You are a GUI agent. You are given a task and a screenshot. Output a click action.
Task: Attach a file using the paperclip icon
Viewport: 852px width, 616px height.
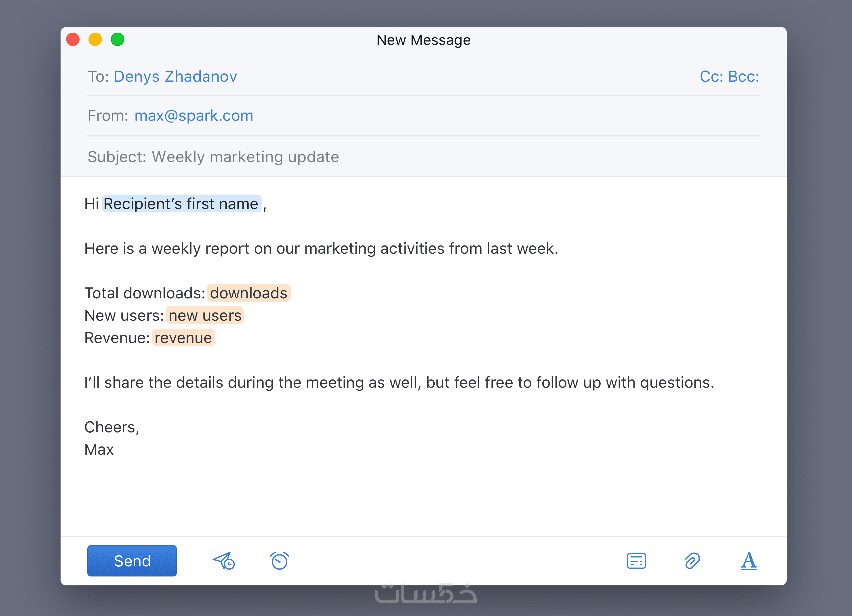click(x=692, y=561)
